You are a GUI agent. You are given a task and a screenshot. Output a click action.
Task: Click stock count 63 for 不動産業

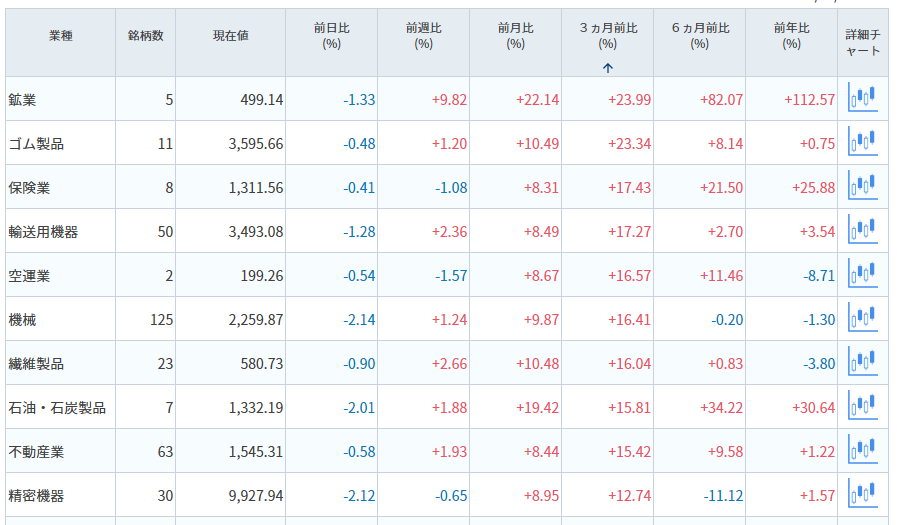(165, 452)
